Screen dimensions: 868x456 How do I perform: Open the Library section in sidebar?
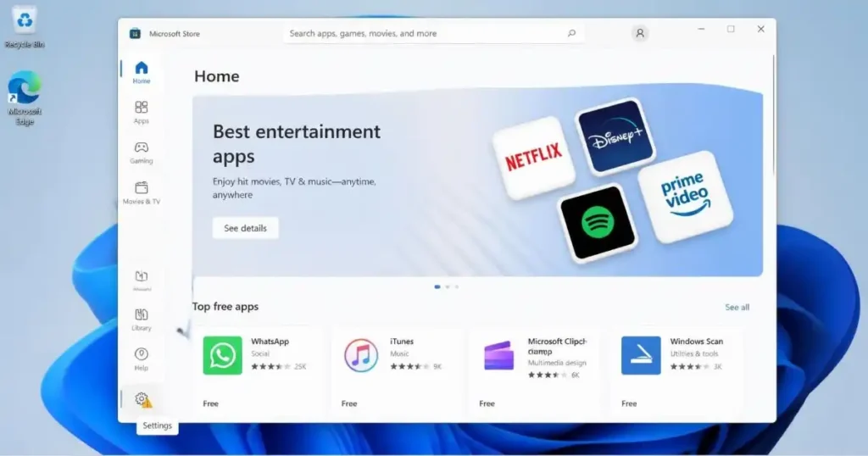(142, 320)
